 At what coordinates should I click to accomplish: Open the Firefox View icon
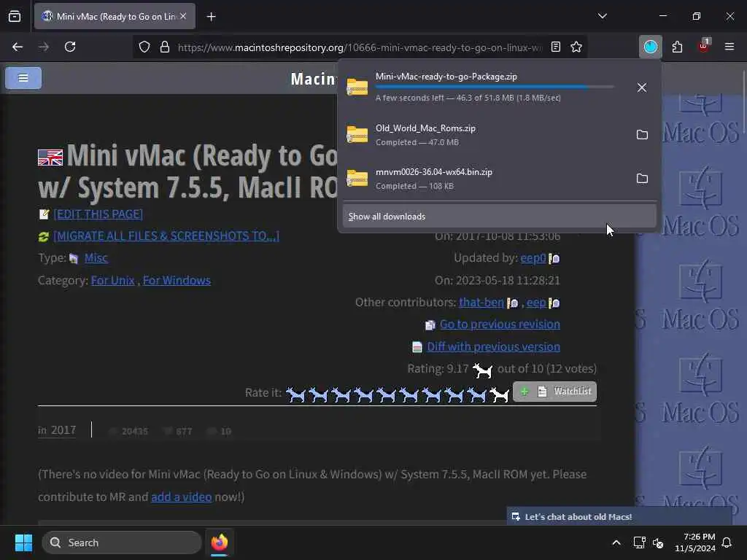click(15, 17)
